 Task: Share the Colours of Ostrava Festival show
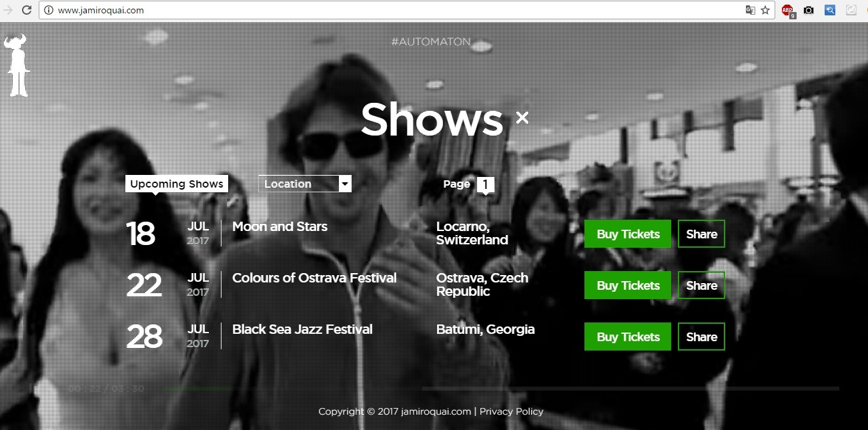tap(701, 285)
